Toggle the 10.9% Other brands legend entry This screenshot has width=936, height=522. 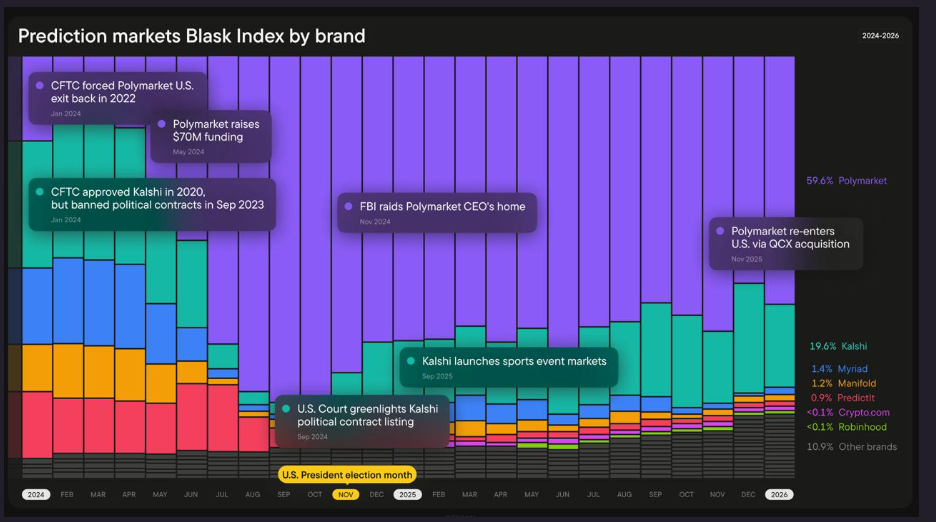(x=852, y=446)
